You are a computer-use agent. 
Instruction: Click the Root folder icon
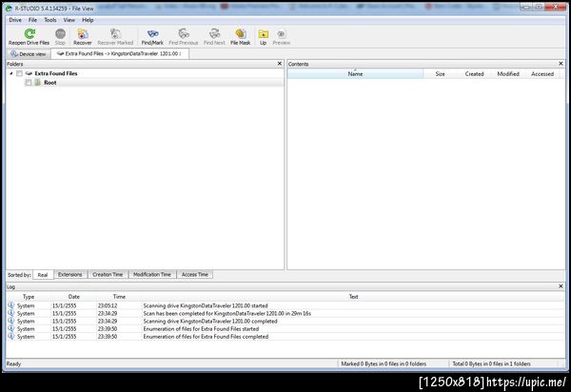37,83
